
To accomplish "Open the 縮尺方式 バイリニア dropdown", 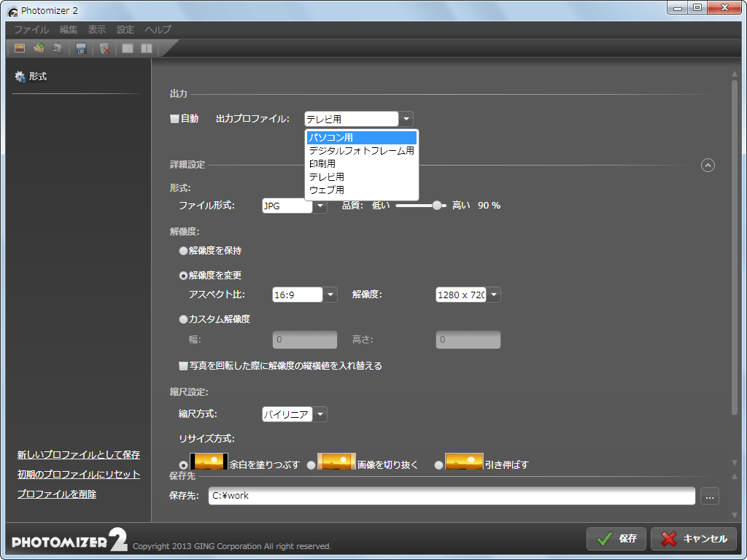I will tap(320, 414).
